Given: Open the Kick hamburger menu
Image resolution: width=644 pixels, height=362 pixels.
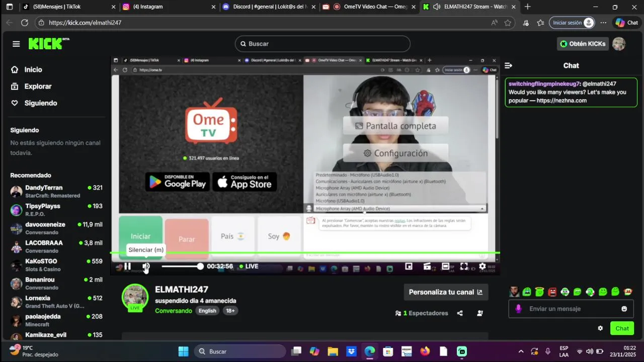Looking at the screenshot, I should (16, 44).
